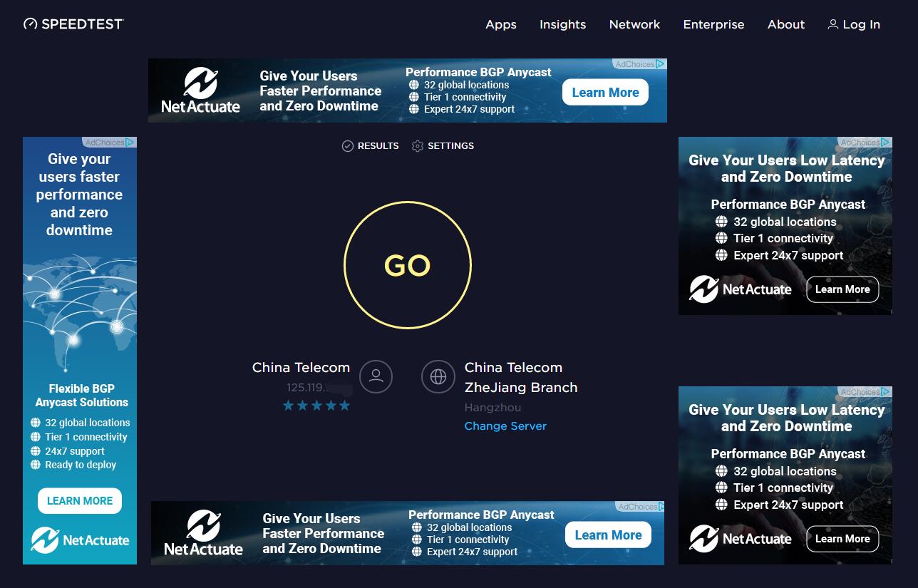Screen dimensions: 918x588
Task: Open the Settings gear icon
Action: tap(418, 146)
